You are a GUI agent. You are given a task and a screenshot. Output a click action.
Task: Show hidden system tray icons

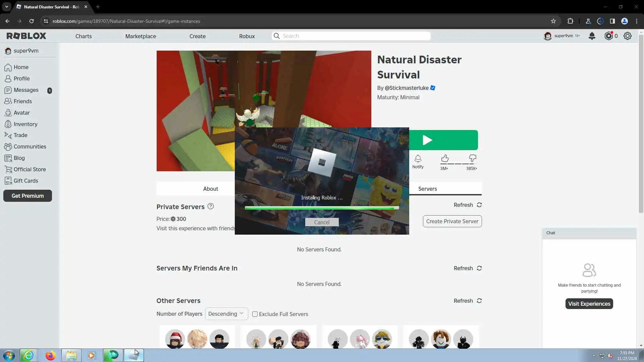tap(594, 356)
